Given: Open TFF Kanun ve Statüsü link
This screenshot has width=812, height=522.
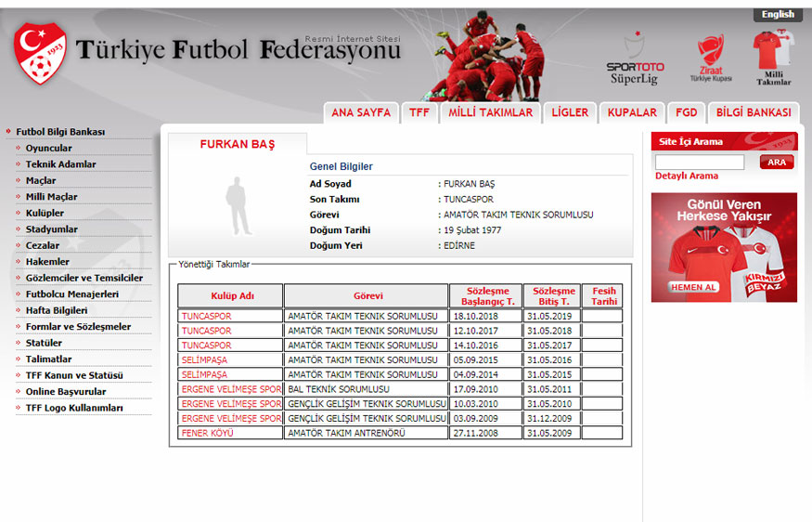Looking at the screenshot, I should (74, 375).
